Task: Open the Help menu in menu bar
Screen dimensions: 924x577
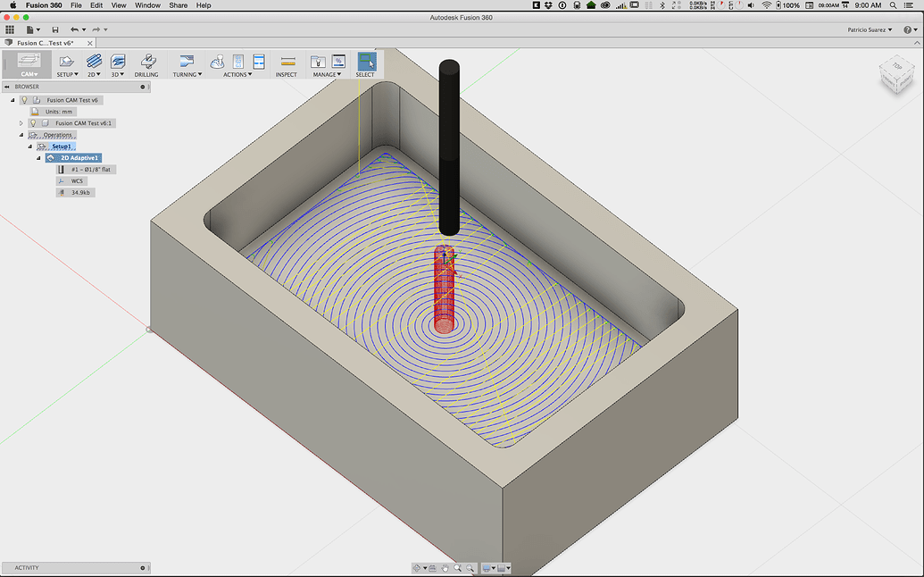Action: click(204, 5)
